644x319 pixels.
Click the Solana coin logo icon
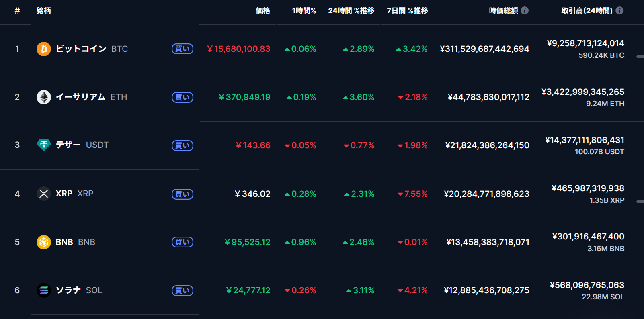coord(44,290)
